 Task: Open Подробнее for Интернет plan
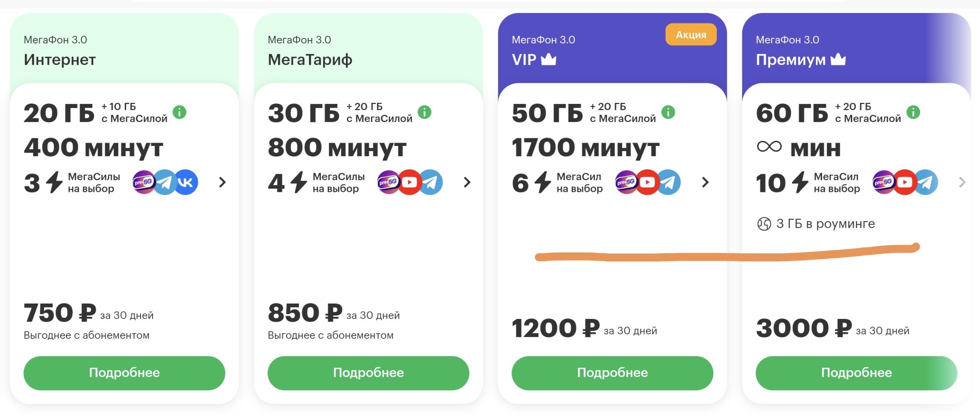124,373
